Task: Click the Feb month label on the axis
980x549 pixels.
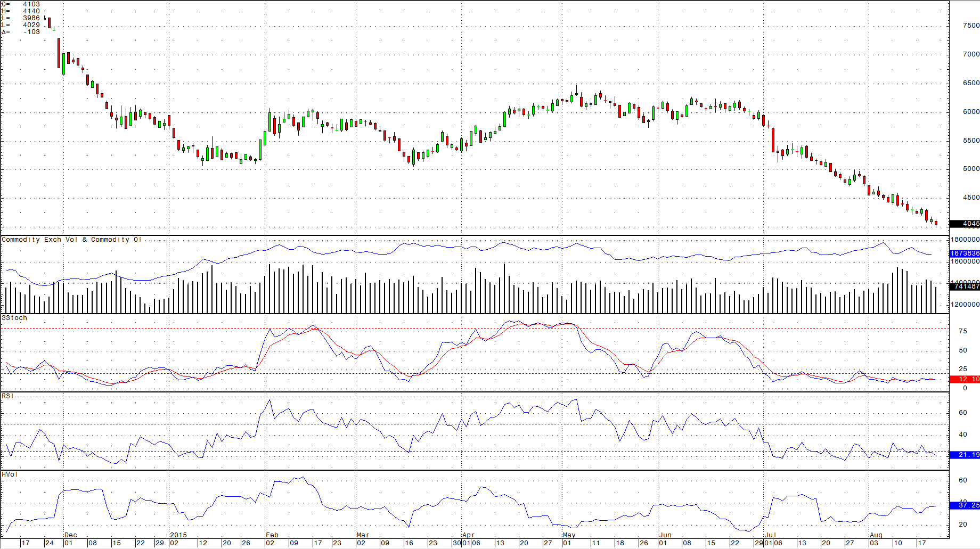Action: (x=271, y=535)
